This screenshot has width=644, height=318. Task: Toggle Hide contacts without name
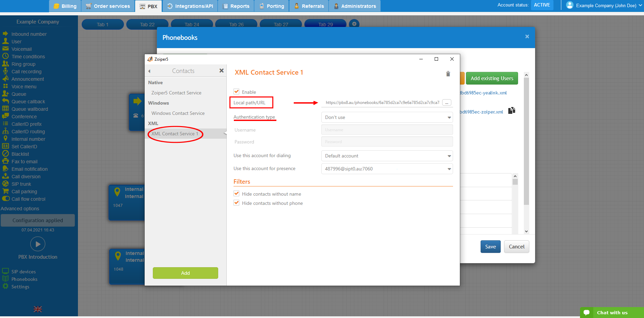pyautogui.click(x=237, y=194)
